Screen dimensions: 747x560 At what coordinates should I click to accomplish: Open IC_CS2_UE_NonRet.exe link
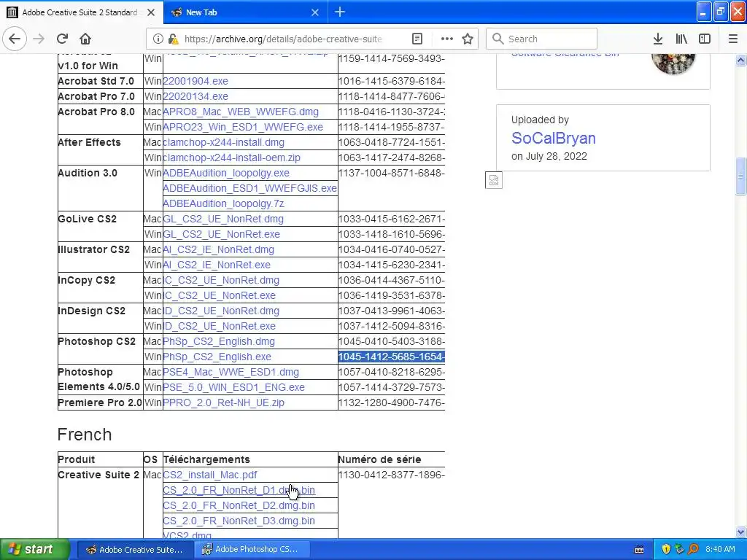click(x=219, y=295)
